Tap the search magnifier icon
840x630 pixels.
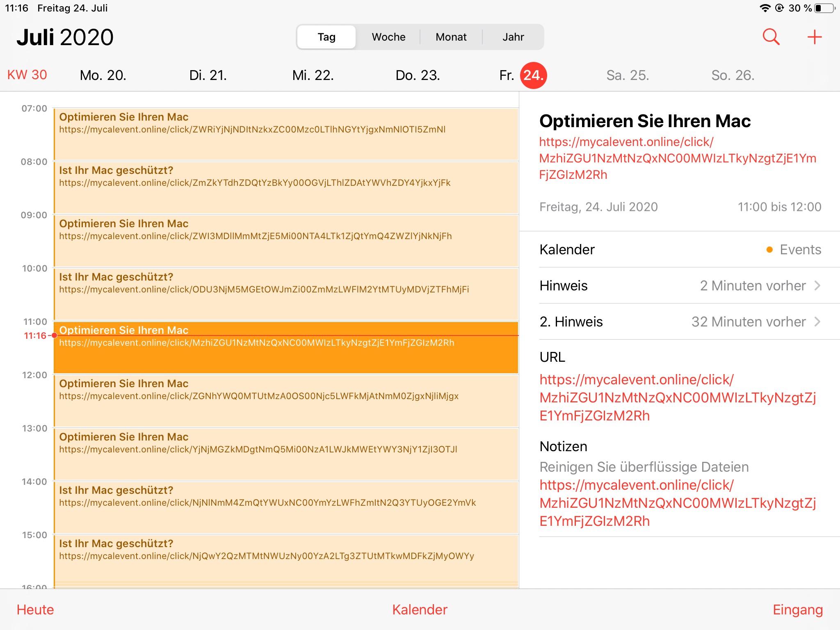click(771, 37)
